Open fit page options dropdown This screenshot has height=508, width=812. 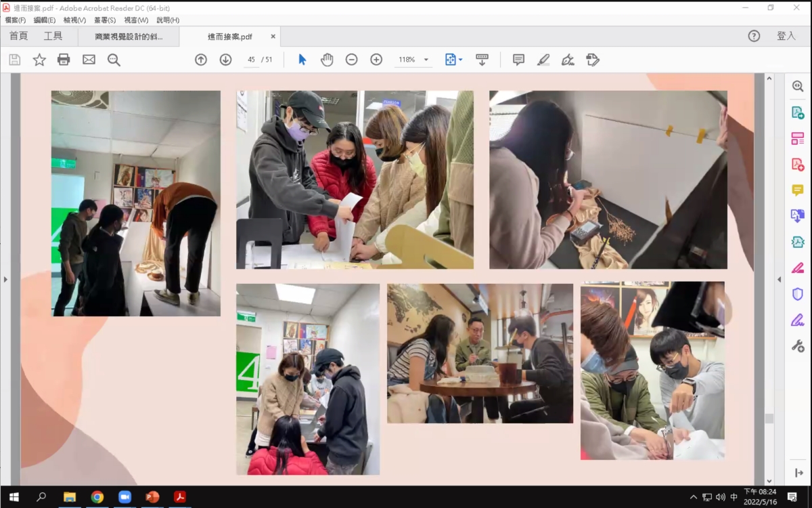pyautogui.click(x=453, y=60)
